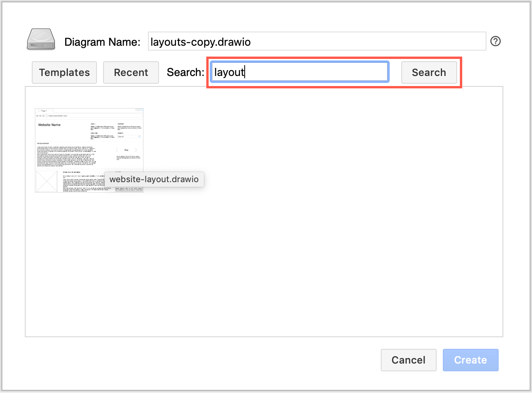Screen dimensions: 532x393
Task: Click the website-layout.drawio tooltip label
Action: tap(154, 179)
